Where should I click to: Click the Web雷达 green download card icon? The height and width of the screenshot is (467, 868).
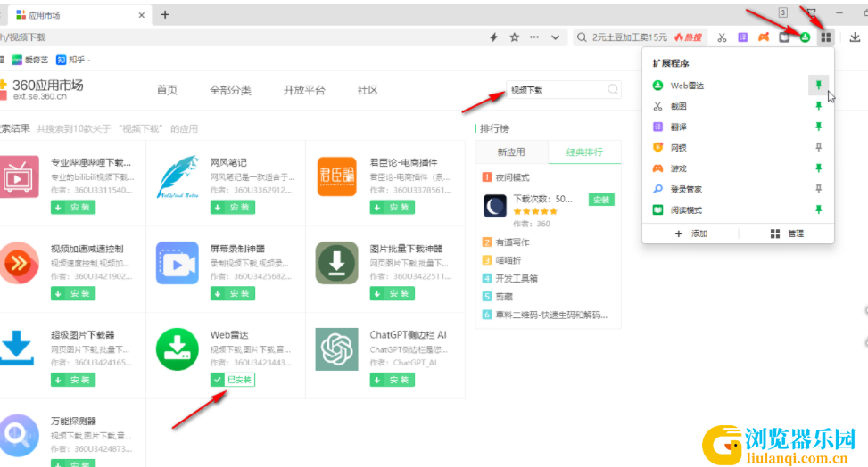178,349
